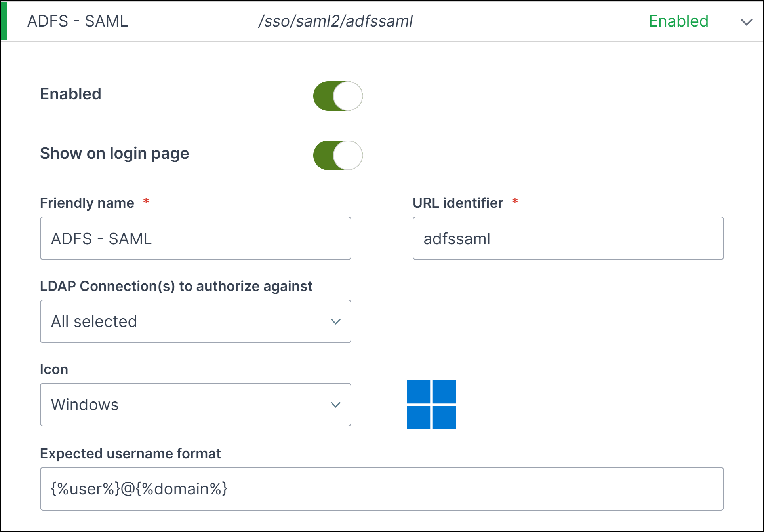The height and width of the screenshot is (532, 764).
Task: Click the Friendly name label
Action: coord(87,203)
